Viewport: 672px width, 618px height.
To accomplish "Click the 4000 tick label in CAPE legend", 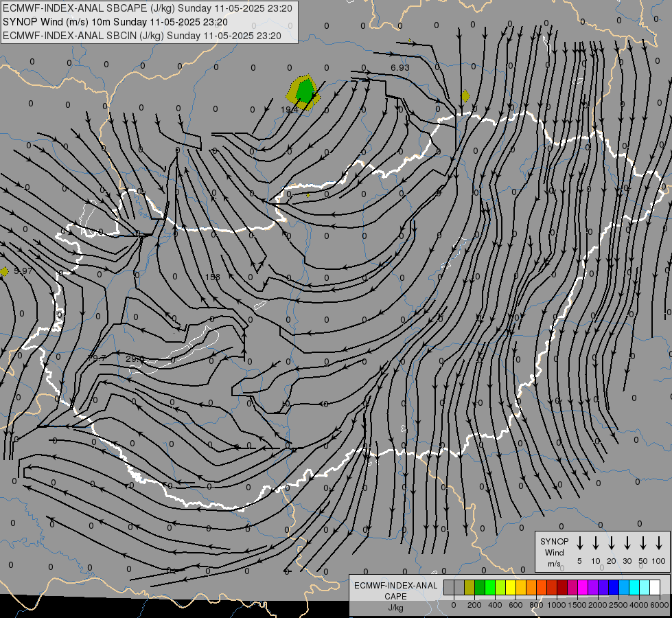I will [639, 605].
